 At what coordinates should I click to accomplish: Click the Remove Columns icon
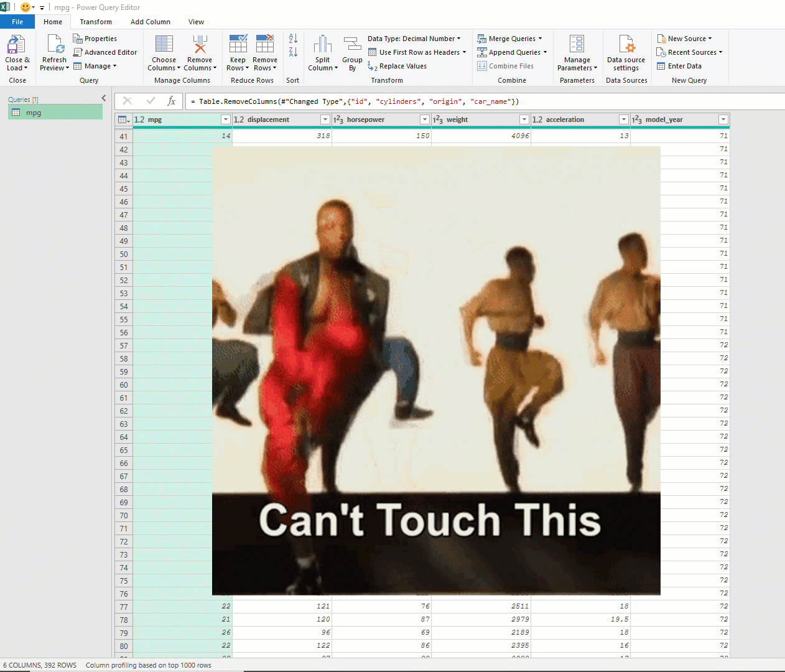coord(200,45)
